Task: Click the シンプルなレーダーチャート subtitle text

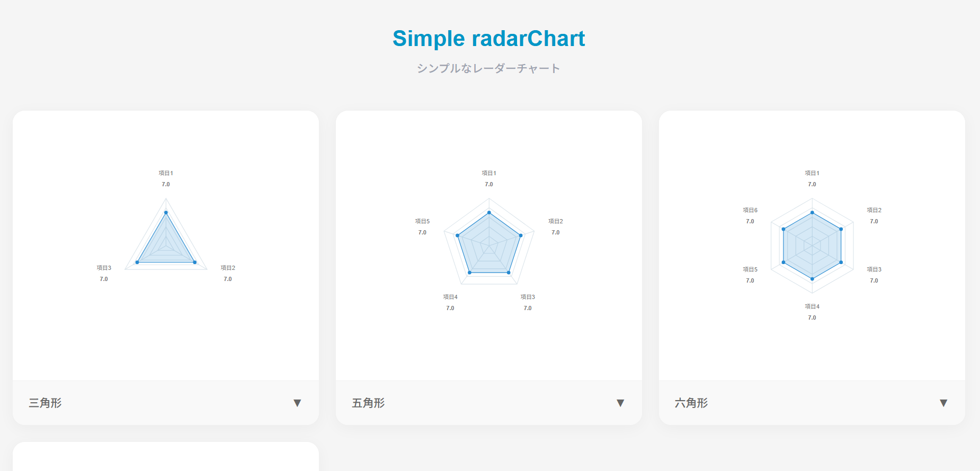Action: 488,68
